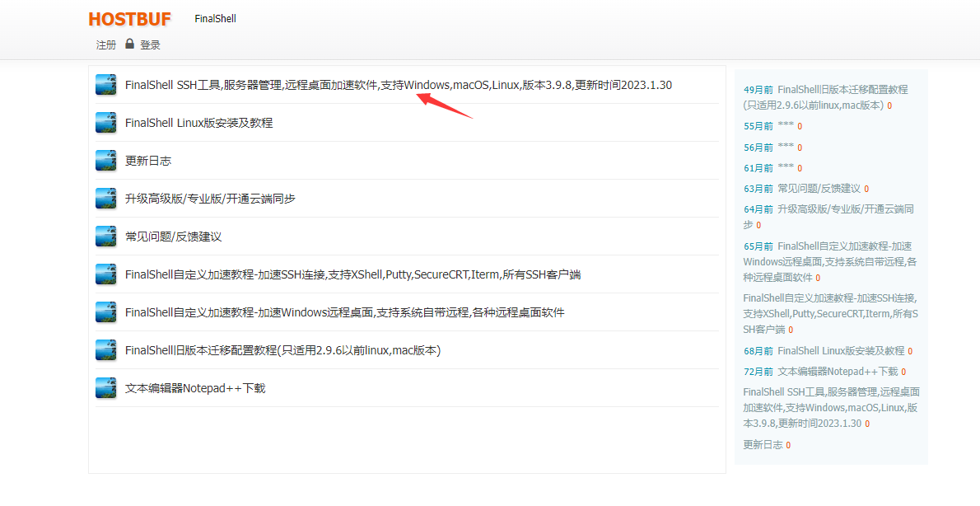Open sidebar link FinalShell Linux版安装及教程
Image resolution: width=980 pixels, height=506 pixels.
842,351
